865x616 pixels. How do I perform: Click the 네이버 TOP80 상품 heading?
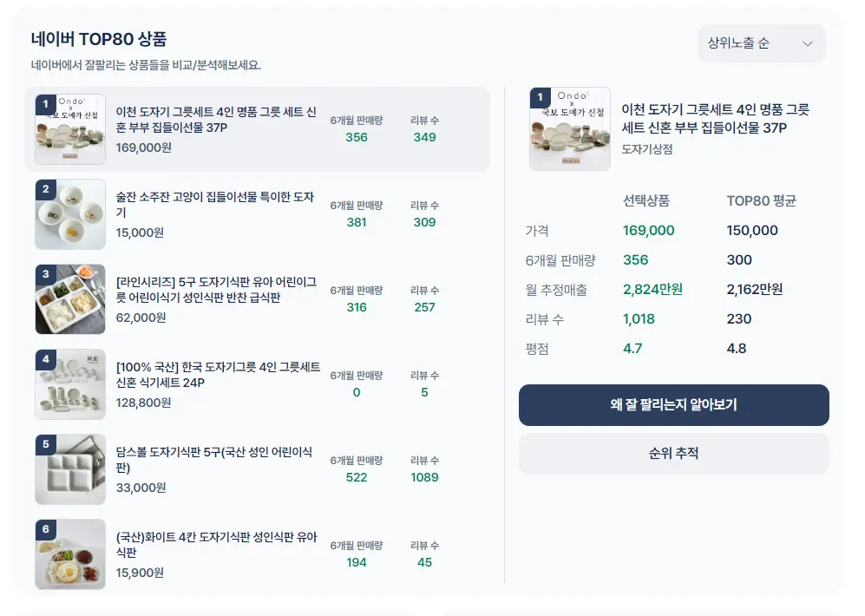pos(99,39)
